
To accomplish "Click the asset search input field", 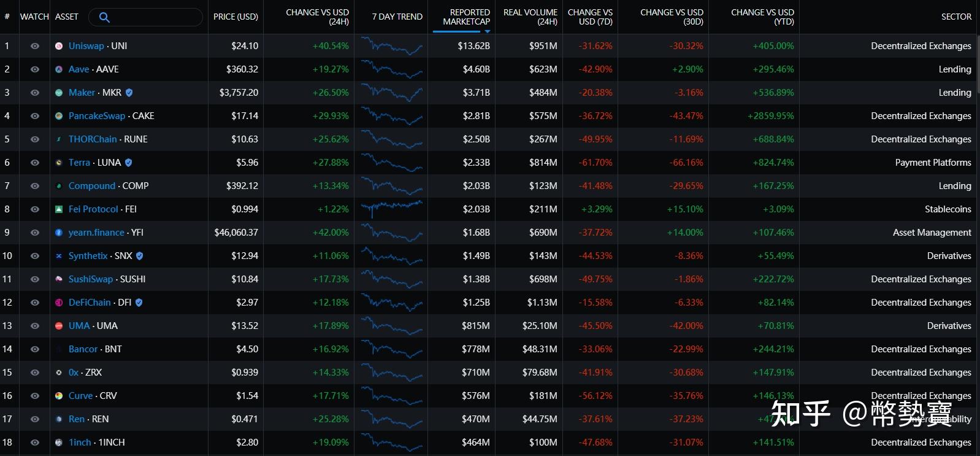I will pos(146,17).
